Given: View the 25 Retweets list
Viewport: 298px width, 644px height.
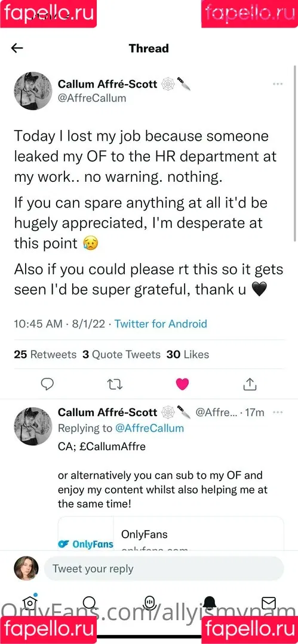Looking at the screenshot, I should click(x=45, y=354).
